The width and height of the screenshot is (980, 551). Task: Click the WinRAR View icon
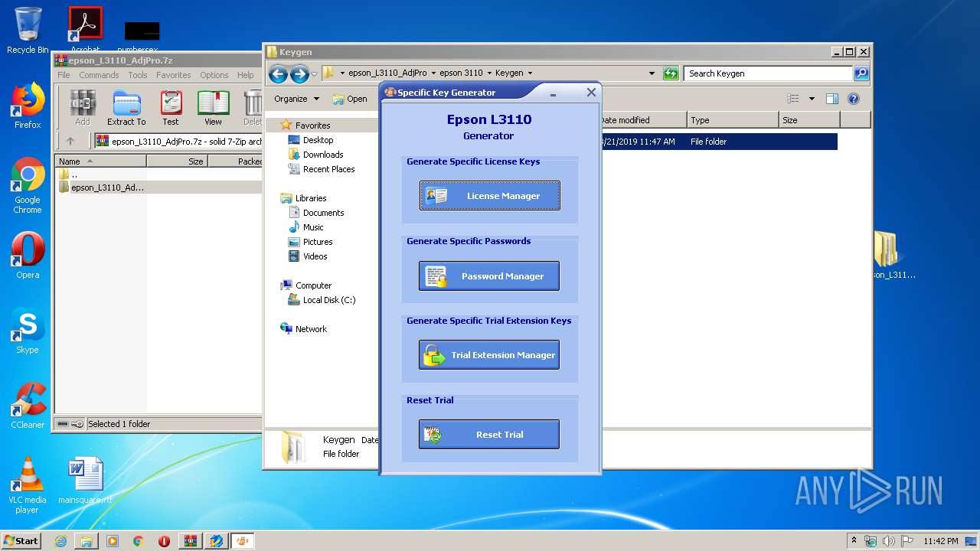[x=213, y=107]
